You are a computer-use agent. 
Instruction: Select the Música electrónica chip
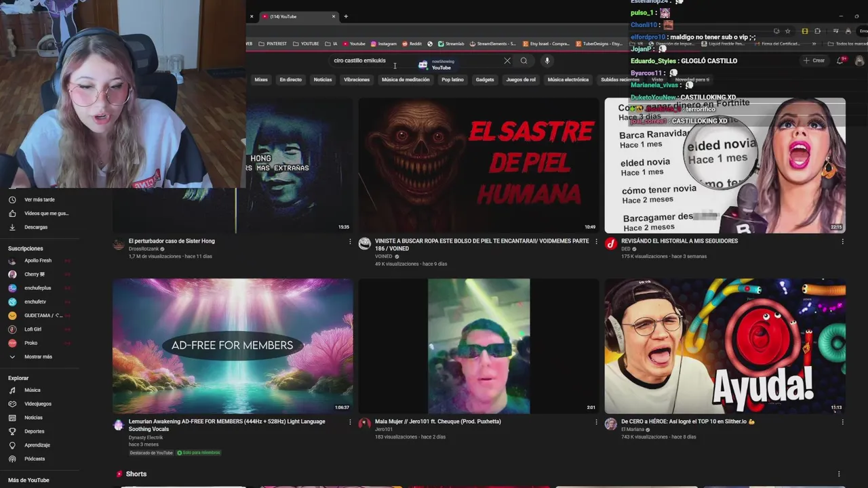click(568, 79)
